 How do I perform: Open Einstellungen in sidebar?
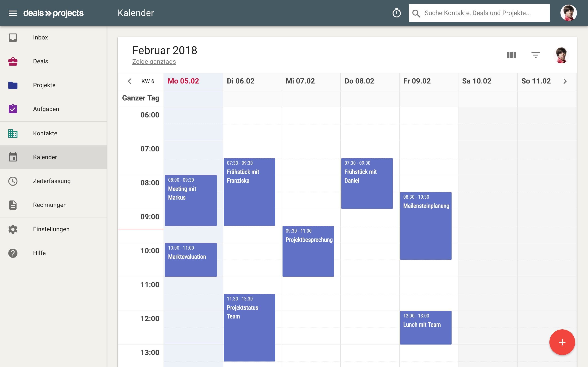51,229
